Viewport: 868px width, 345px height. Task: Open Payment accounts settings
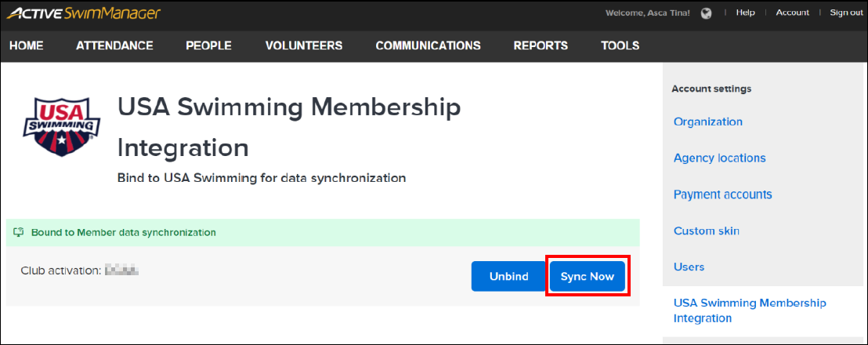723,194
